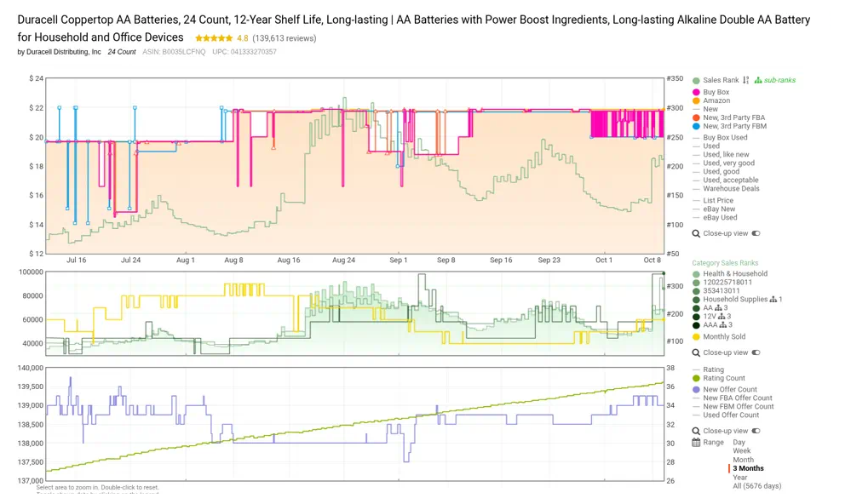Click the 4.8 rating value
This screenshot has width=851, height=504.
(243, 38)
